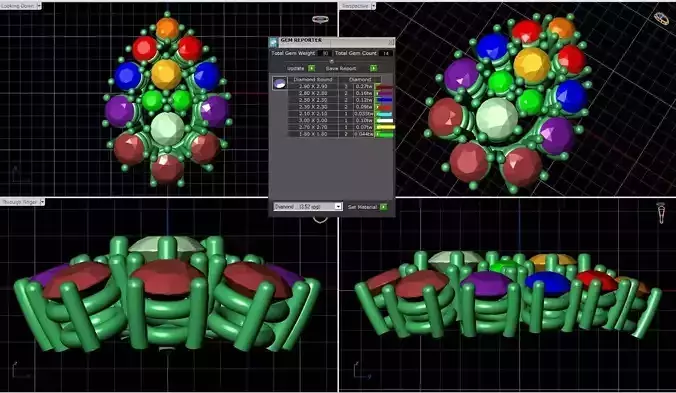Click the green Update button in Gem Reporter

pos(312,68)
